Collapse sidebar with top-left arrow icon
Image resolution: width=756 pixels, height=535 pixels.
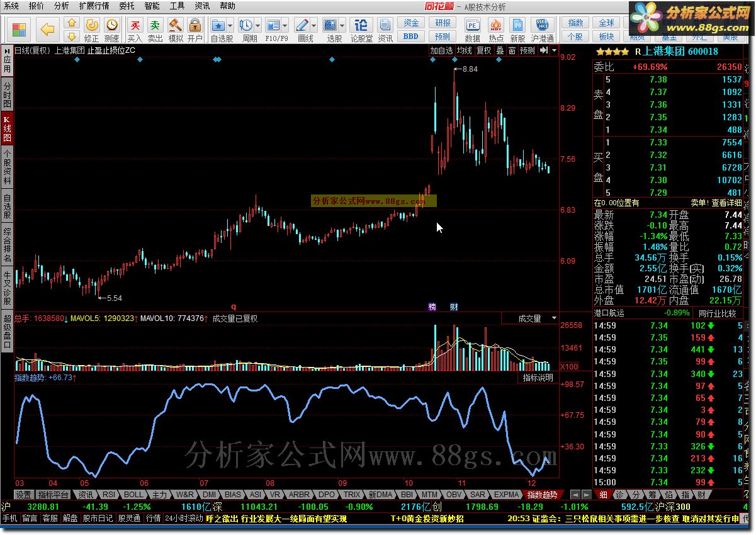point(7,51)
